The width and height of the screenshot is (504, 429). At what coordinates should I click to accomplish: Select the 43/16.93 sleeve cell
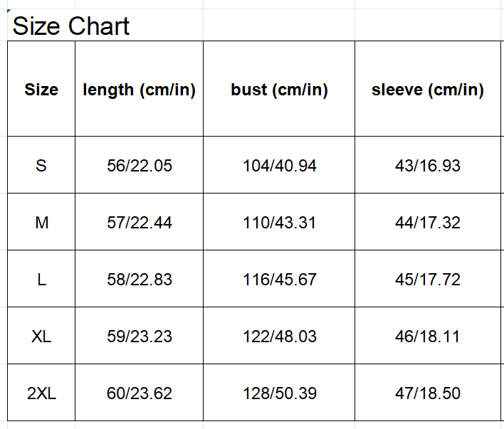pyautogui.click(x=427, y=166)
